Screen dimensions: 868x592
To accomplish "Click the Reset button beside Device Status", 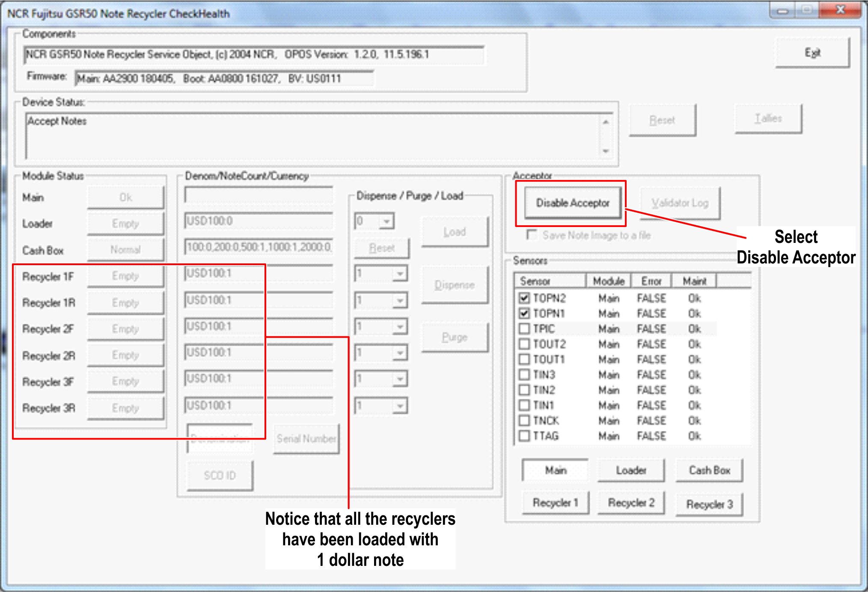I will [662, 120].
